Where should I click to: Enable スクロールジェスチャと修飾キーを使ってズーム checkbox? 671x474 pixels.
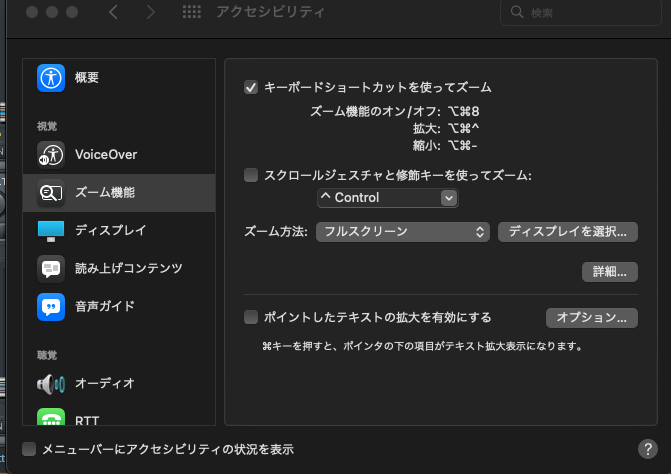(251, 175)
